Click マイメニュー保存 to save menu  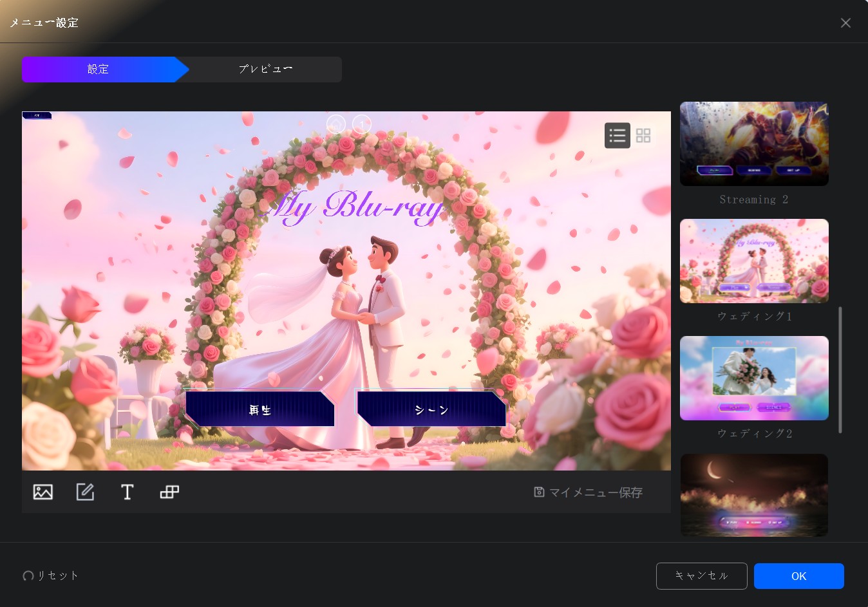pos(589,492)
